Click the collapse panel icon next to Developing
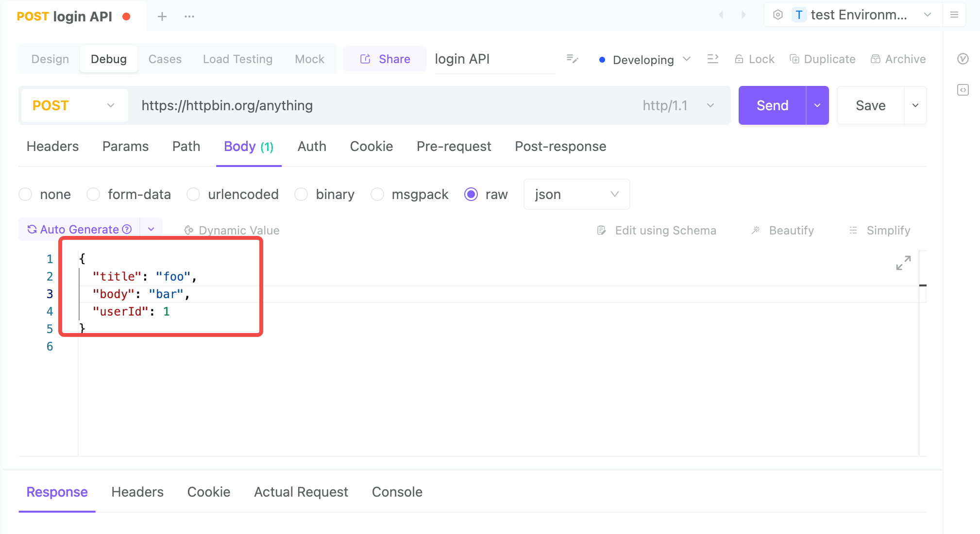This screenshot has width=980, height=534. [x=713, y=59]
